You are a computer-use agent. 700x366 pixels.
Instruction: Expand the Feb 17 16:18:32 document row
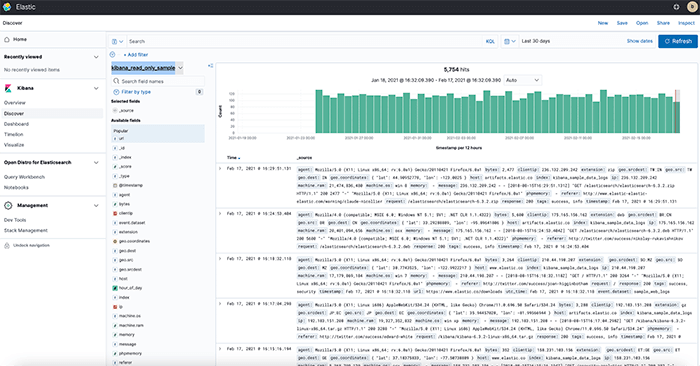(220, 259)
